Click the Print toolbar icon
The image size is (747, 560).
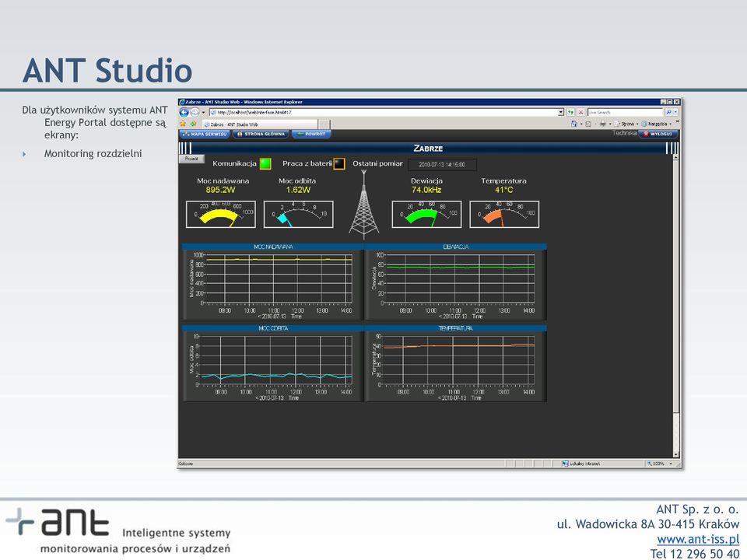(x=602, y=124)
